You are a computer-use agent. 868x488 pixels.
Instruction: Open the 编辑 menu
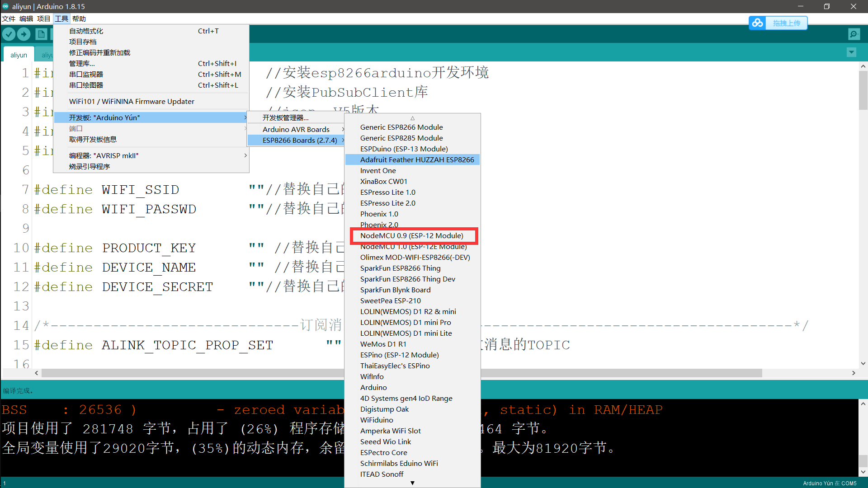tap(26, 19)
